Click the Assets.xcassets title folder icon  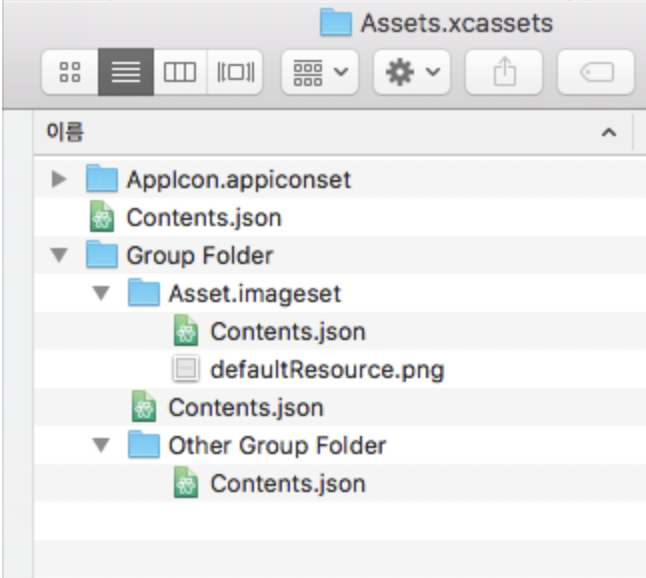click(x=336, y=23)
